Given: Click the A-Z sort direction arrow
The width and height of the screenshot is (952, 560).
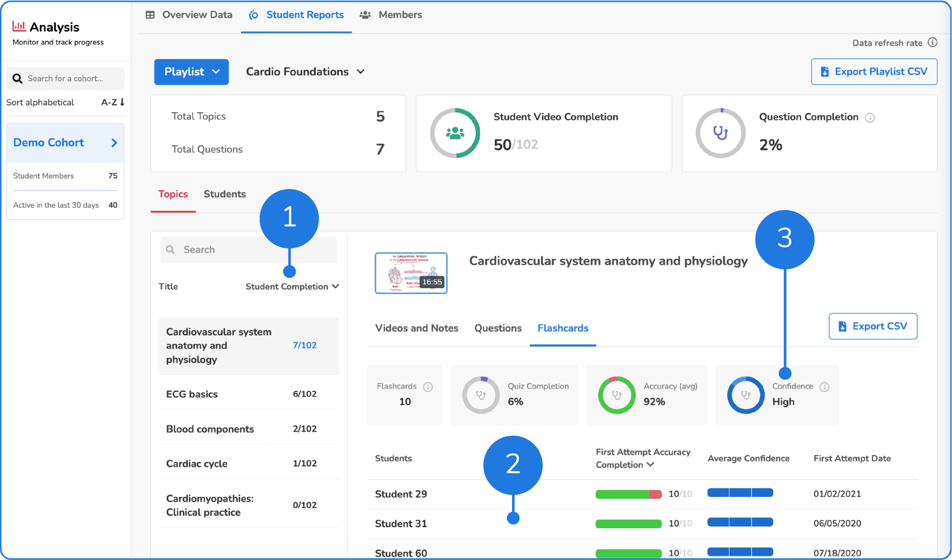Looking at the screenshot, I should pos(121,102).
